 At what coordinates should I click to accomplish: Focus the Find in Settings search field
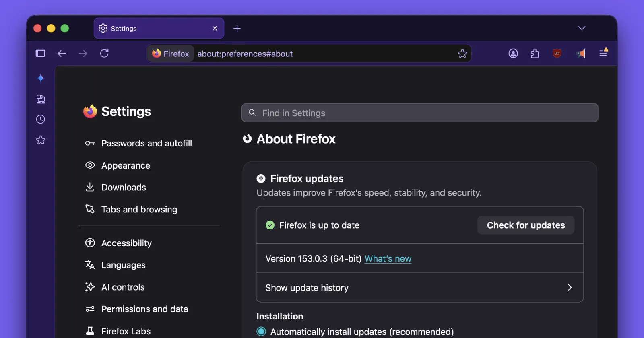click(420, 113)
